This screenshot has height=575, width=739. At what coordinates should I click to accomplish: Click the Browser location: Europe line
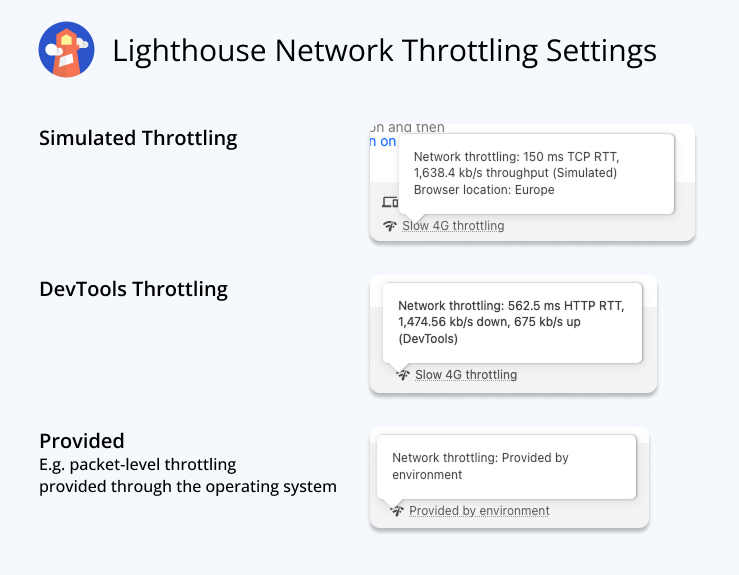point(483,190)
